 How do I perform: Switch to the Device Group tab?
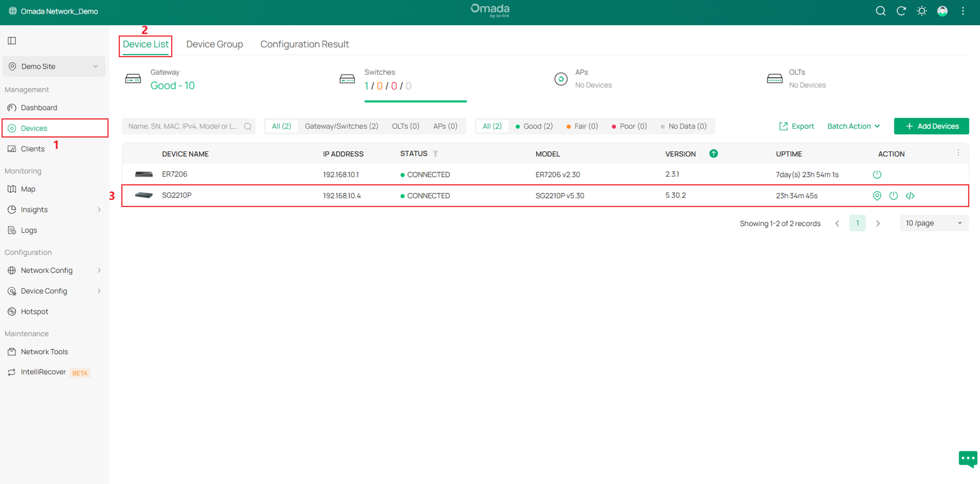pyautogui.click(x=215, y=44)
